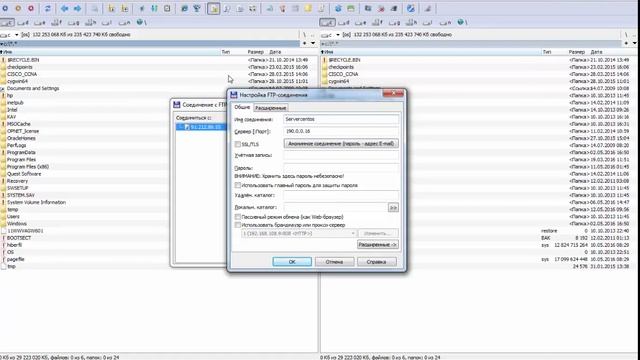Refresh panels with the blue circular-arrows icon
The width and height of the screenshot is (640, 360).
(x=48, y=9)
